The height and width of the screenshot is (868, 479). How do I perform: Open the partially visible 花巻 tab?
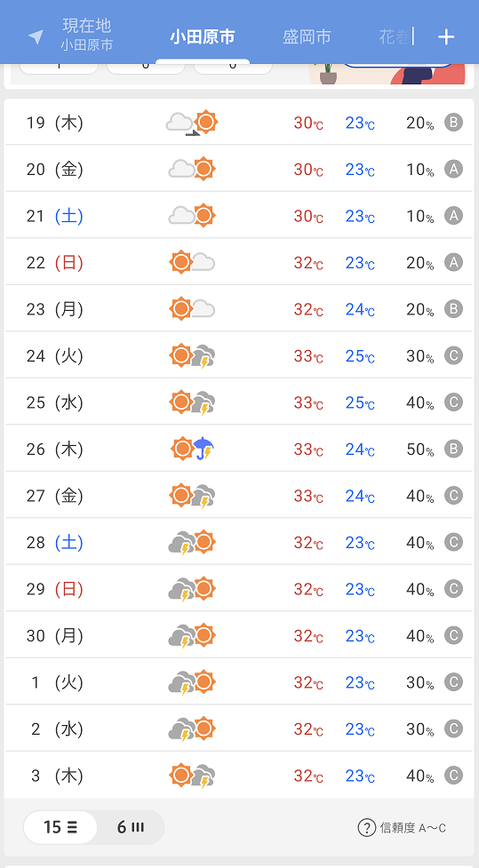(395, 36)
